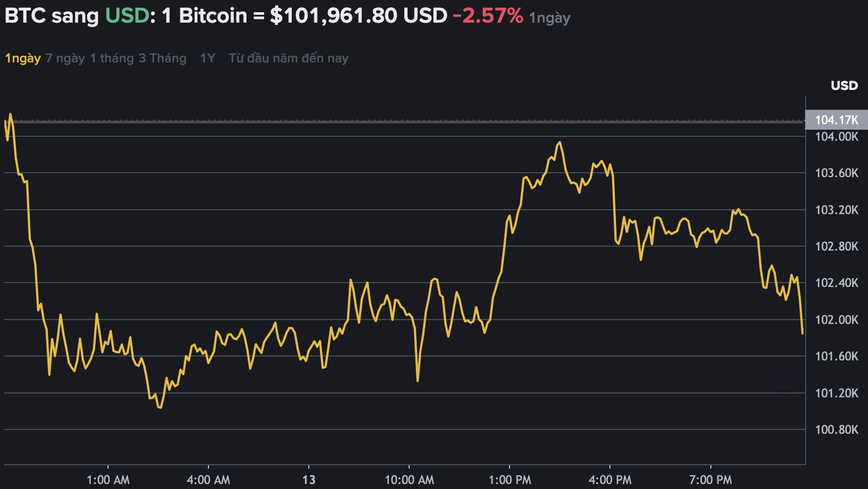The height and width of the screenshot is (489, 868).
Task: Click the USD axis header label
Action: [x=844, y=86]
